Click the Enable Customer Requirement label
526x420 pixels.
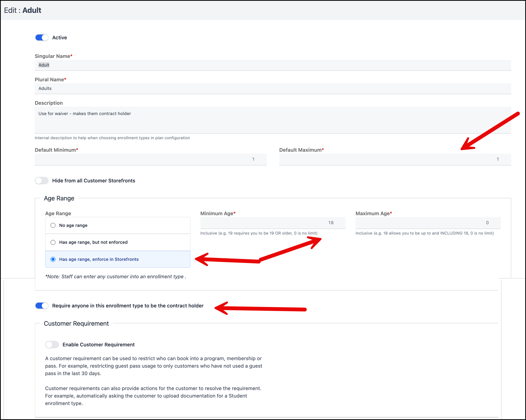pyautogui.click(x=98, y=345)
